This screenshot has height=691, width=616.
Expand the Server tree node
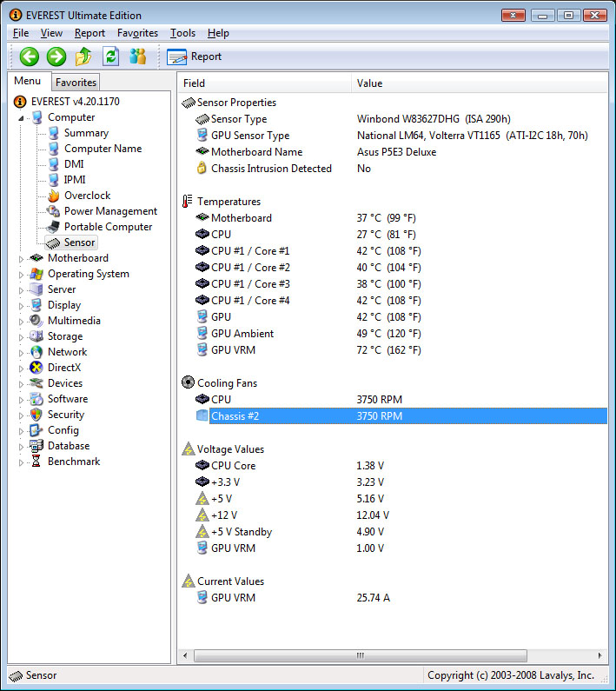[x=21, y=290]
